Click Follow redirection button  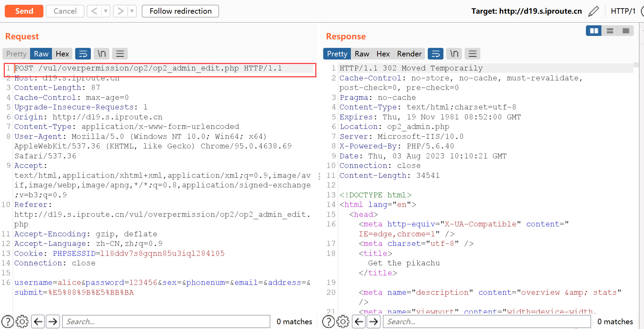[180, 11]
